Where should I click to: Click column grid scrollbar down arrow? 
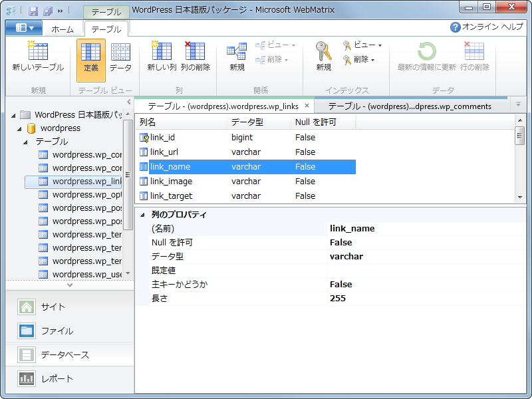520,197
